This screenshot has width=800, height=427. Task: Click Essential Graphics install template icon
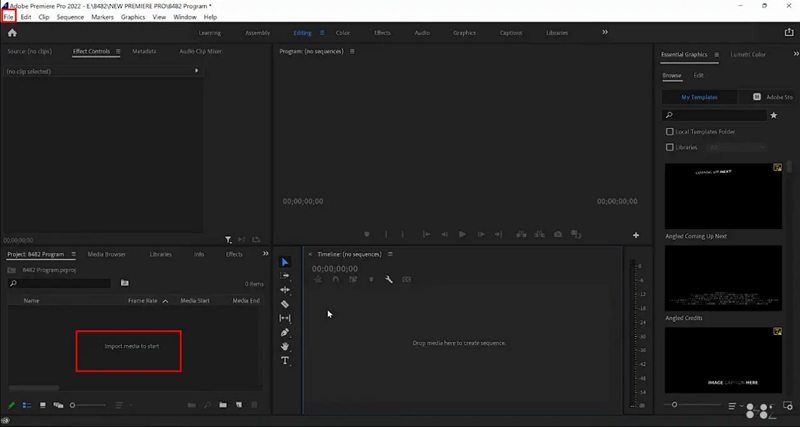click(x=788, y=406)
